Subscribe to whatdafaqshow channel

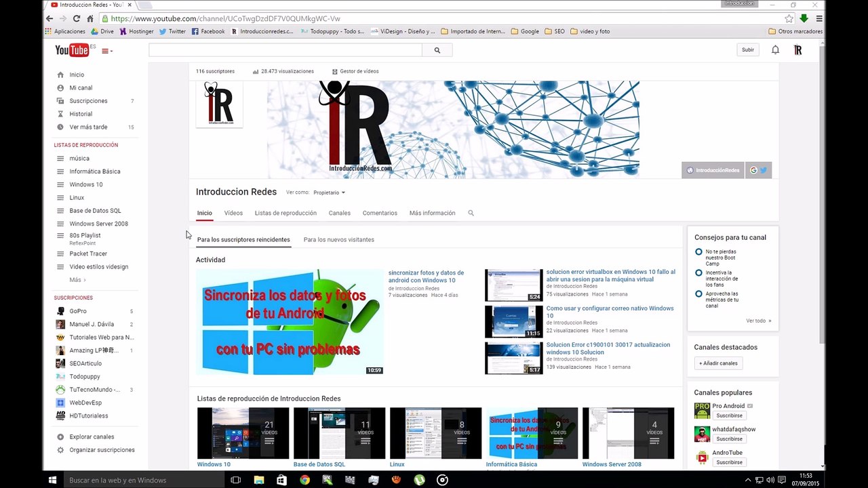pyautogui.click(x=730, y=439)
